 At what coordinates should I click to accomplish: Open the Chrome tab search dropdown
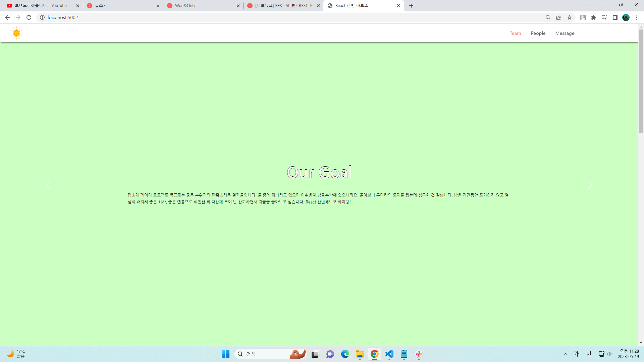point(590,5)
